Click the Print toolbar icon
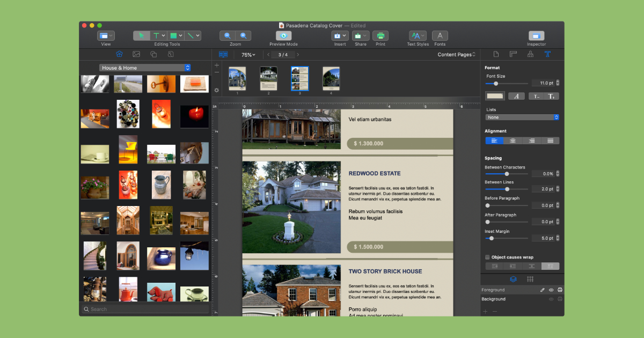Image resolution: width=644 pixels, height=338 pixels. coord(381,35)
